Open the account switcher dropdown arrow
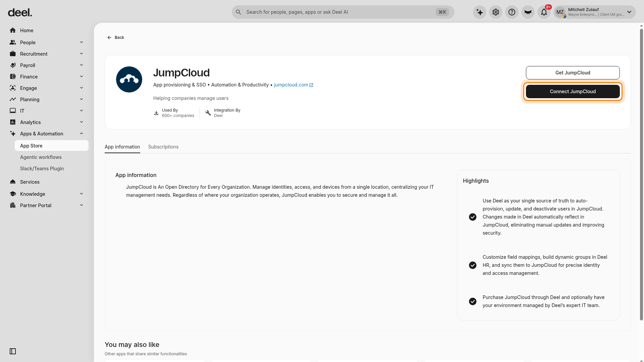The image size is (644, 362). [x=629, y=12]
